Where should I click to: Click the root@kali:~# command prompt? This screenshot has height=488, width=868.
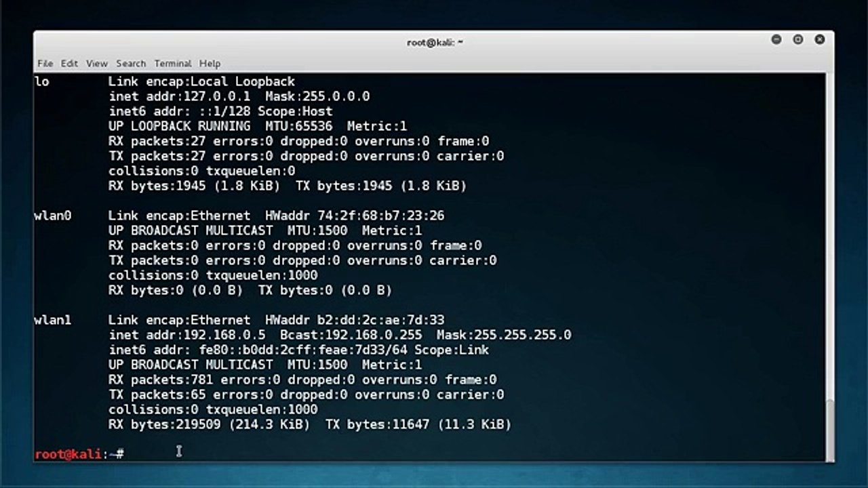[79, 454]
